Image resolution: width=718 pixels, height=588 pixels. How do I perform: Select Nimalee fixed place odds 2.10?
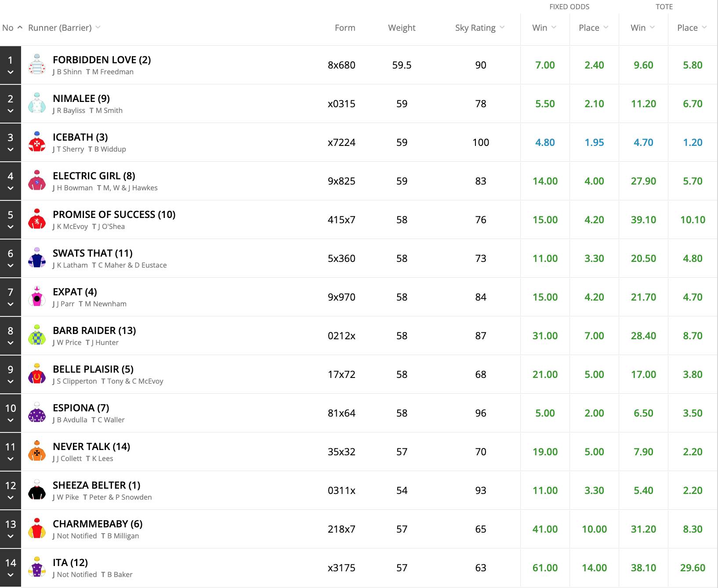tap(594, 104)
